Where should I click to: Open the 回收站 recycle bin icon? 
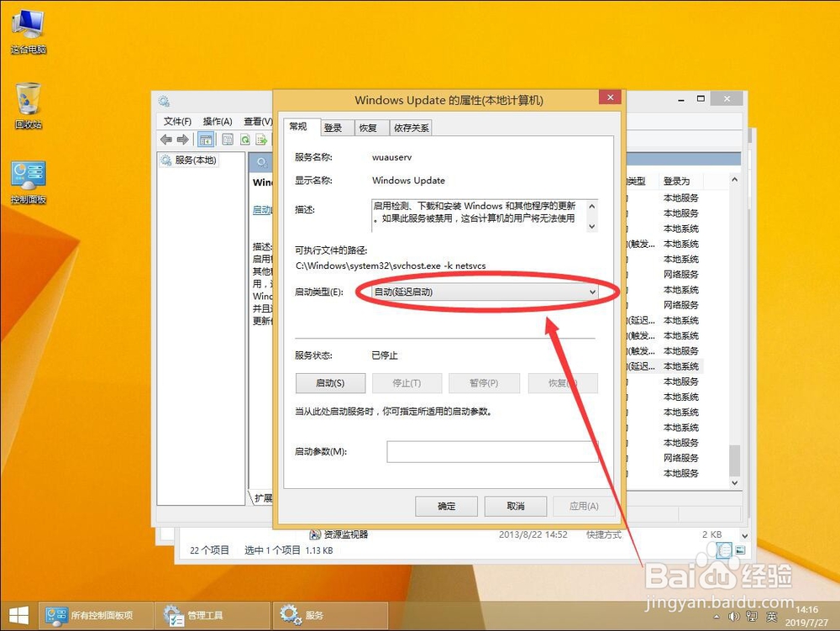pos(29,106)
